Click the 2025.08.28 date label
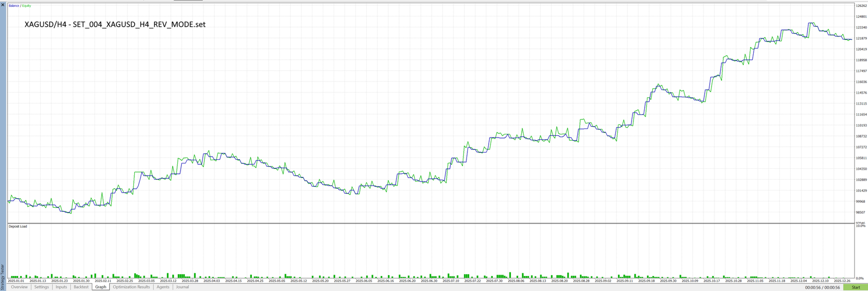 [x=581, y=281]
